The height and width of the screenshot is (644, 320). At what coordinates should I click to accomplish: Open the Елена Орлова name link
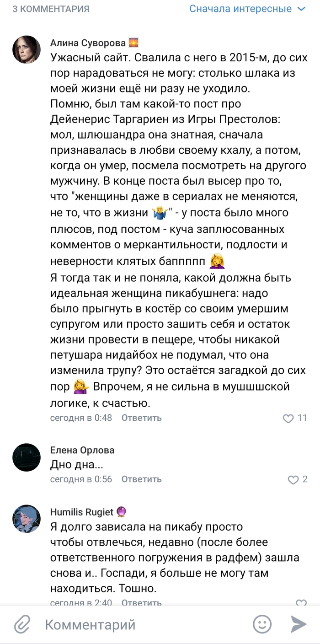(x=82, y=451)
